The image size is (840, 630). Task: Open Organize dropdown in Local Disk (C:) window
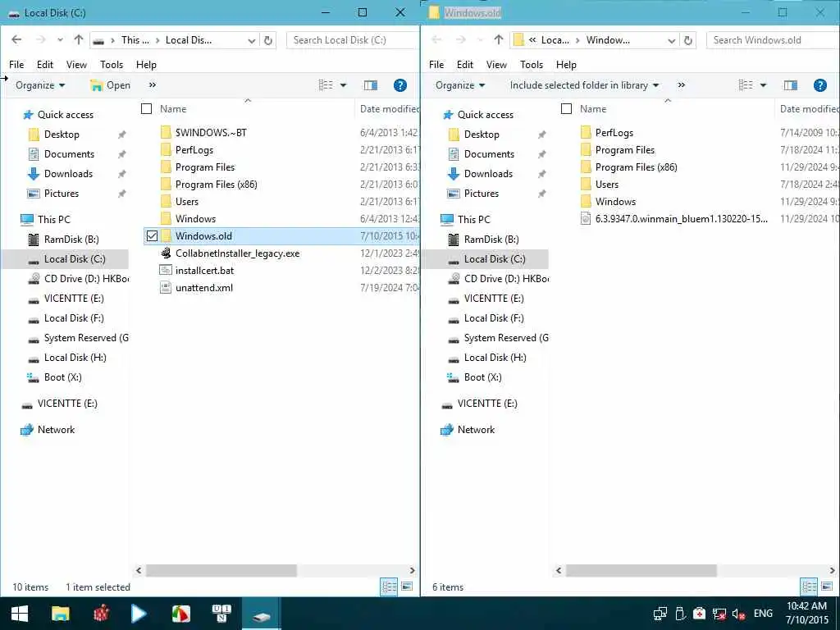[40, 85]
